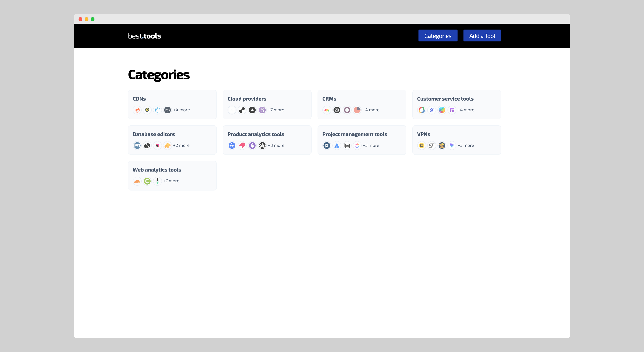Viewport: 644px width, 352px height.
Task: Select the monday.com icon under CRMs
Action: click(327, 110)
